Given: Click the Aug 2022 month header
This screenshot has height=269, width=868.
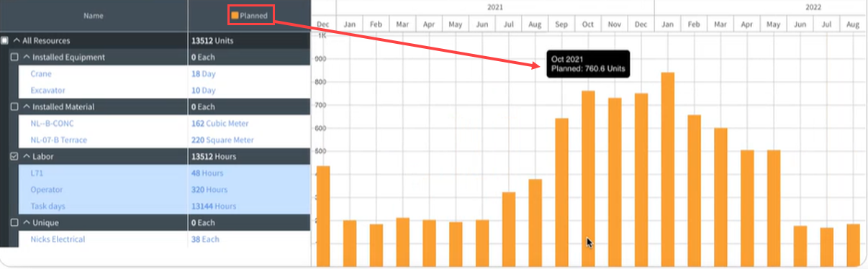Looking at the screenshot, I should point(853,24).
